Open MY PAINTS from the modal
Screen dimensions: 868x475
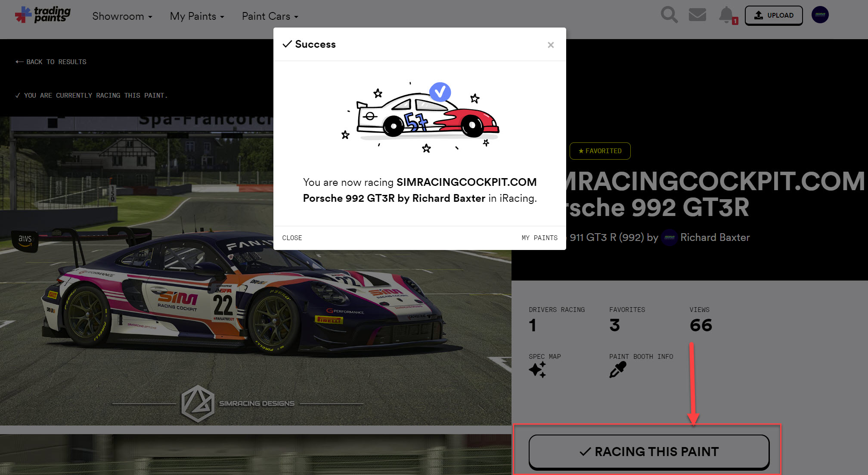[539, 237]
